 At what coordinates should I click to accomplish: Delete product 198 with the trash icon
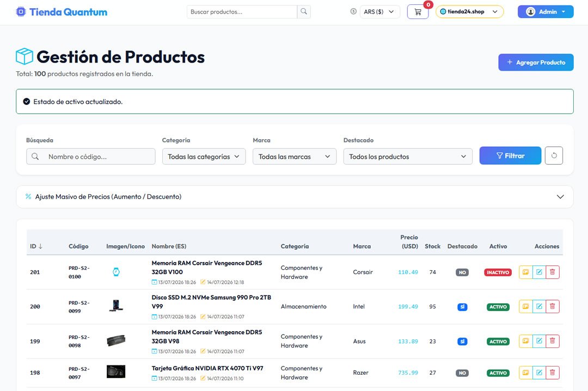coord(553,373)
